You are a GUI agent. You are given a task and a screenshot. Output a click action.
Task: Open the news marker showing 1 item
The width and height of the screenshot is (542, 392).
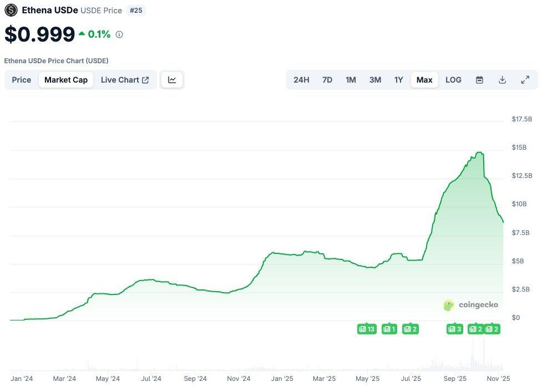point(389,329)
